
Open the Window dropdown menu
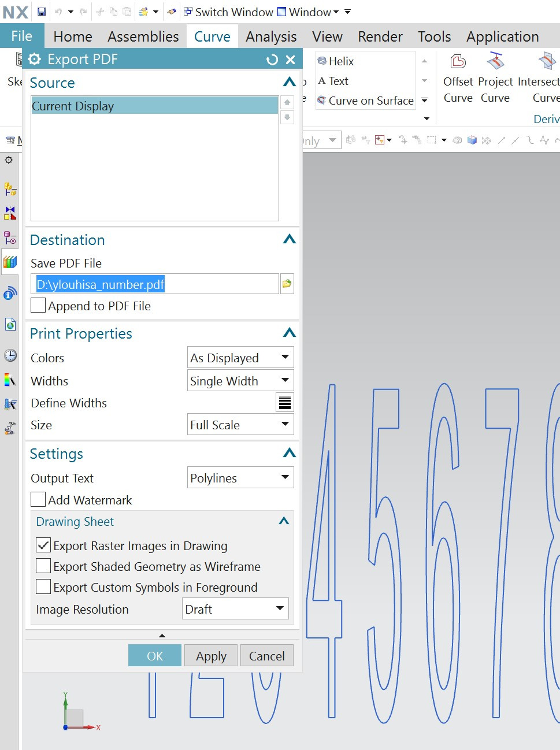(308, 12)
